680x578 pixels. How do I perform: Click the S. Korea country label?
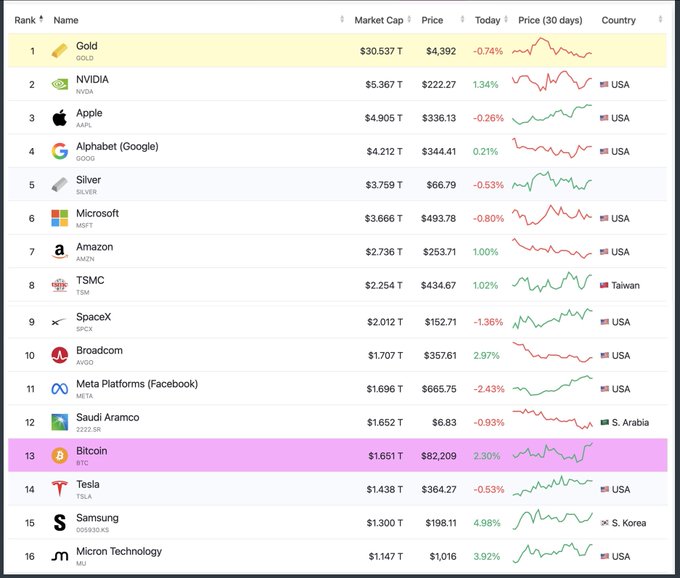[x=629, y=523]
